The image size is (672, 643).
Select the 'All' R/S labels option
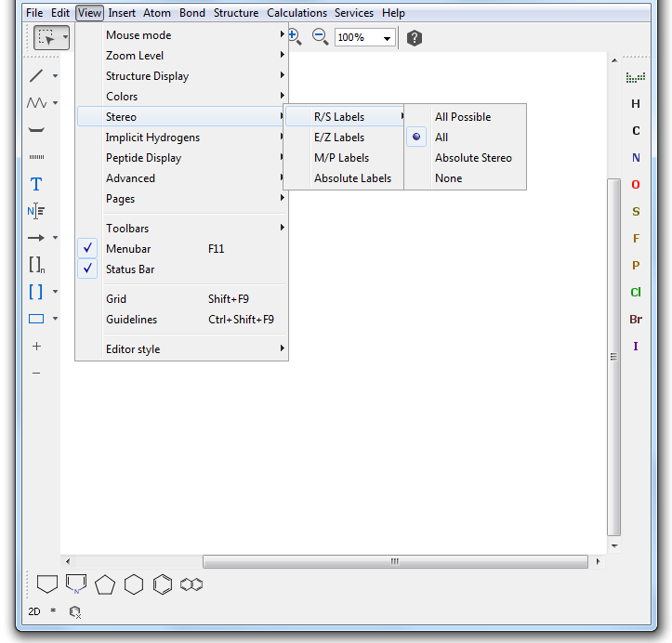(x=441, y=138)
